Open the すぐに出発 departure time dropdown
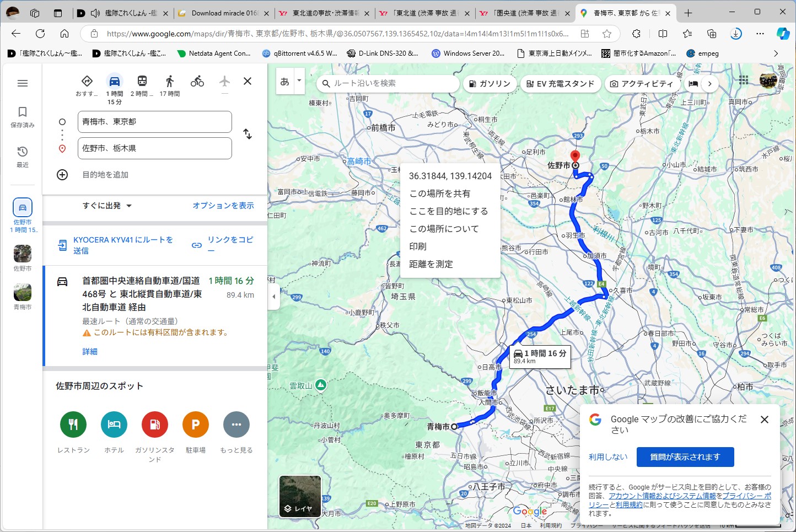Viewport: 796px width, 532px height. pyautogui.click(x=107, y=206)
